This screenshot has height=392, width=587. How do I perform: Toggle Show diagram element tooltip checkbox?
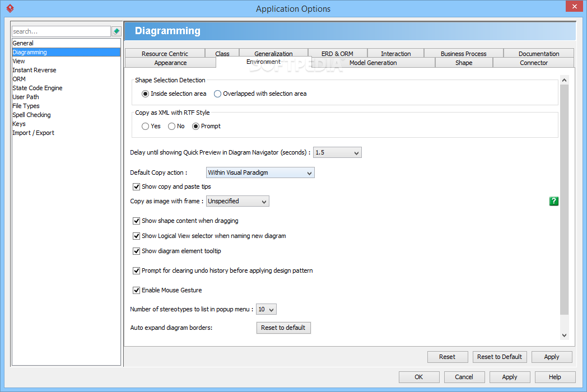[136, 251]
